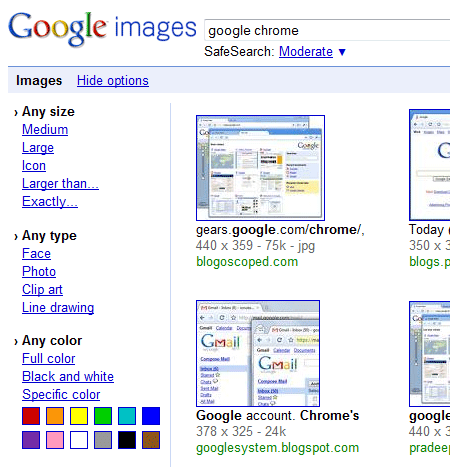Image resolution: width=450 pixels, height=473 pixels.
Task: Open the Gmail Chrome windows thumbnail
Action: (x=258, y=353)
